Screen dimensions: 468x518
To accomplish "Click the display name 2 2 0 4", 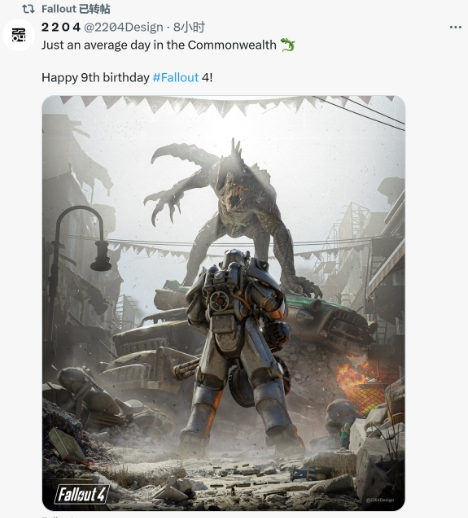I will coord(61,27).
